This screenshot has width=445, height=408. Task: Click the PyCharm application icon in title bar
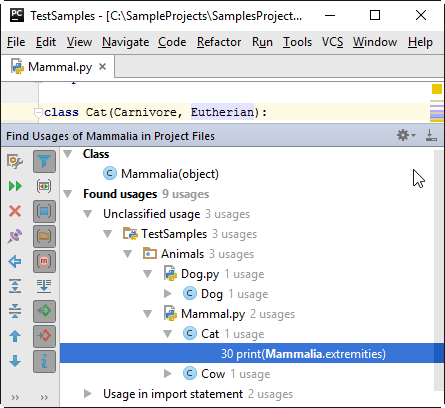coord(17,15)
